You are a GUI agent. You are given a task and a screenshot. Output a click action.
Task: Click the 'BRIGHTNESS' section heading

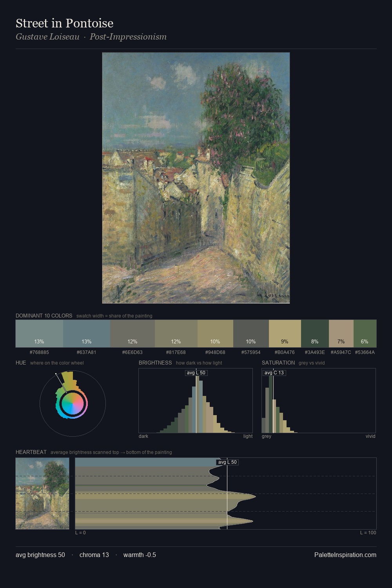click(x=155, y=363)
